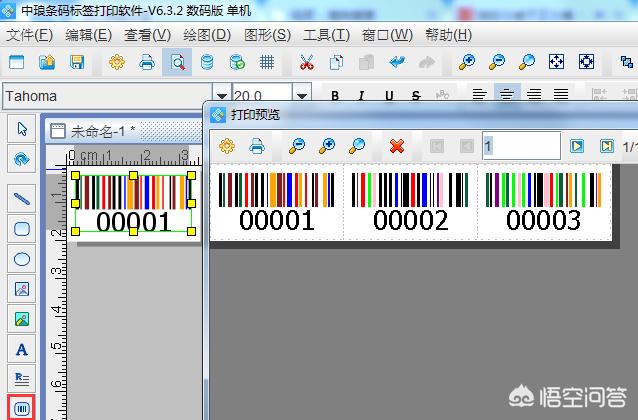
Task: Copy selection with the copy icon
Action: (336, 62)
